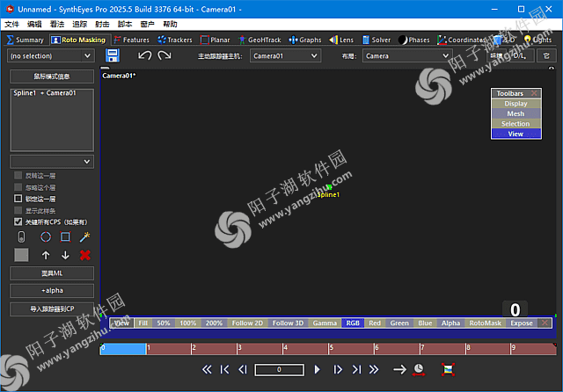Rewind to start with double-left arrows
Viewport: 563px width, 392px height.
pyautogui.click(x=207, y=369)
